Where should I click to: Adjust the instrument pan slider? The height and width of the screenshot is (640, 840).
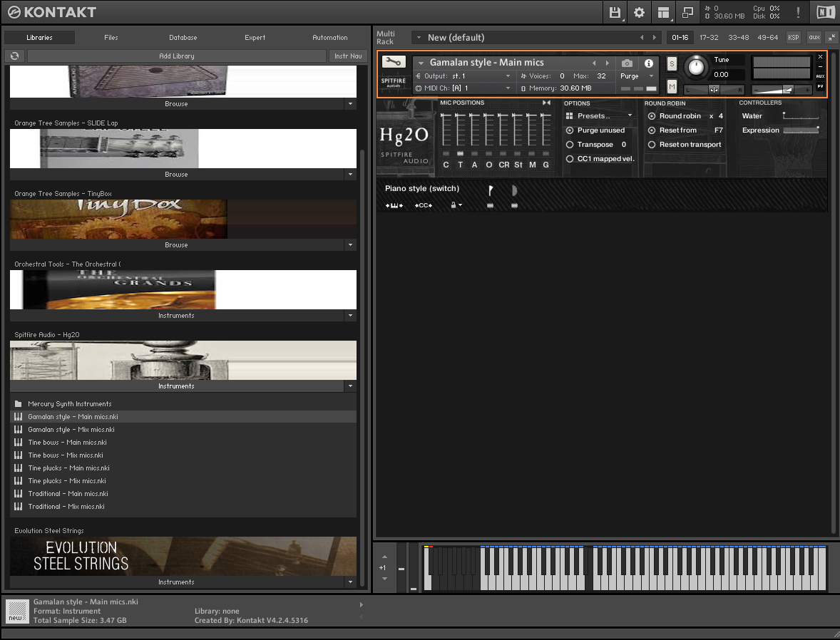(x=714, y=89)
